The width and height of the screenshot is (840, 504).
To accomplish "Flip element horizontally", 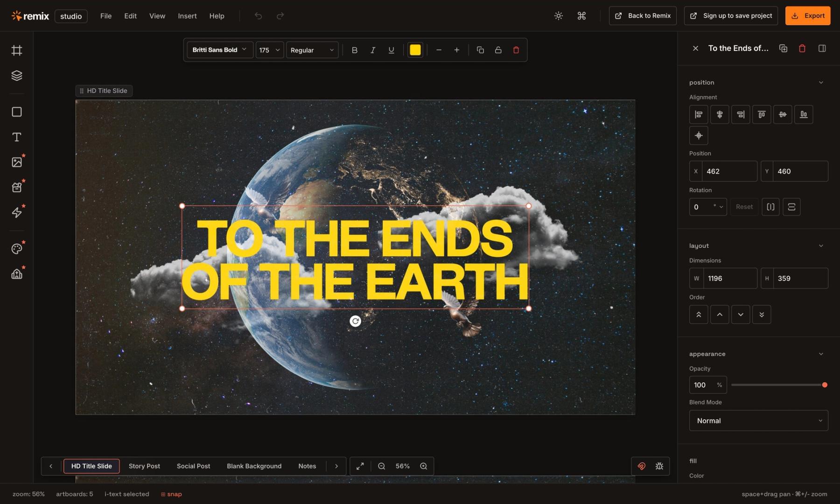I will (770, 207).
